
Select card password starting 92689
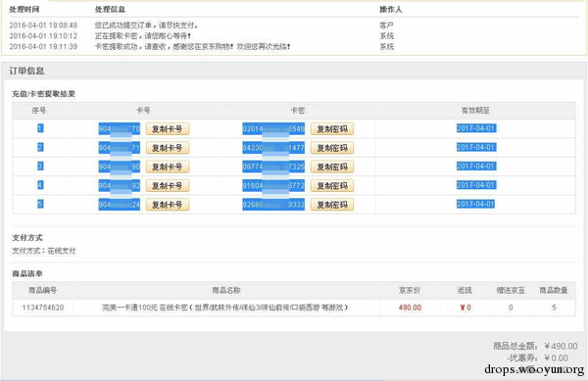click(x=273, y=205)
